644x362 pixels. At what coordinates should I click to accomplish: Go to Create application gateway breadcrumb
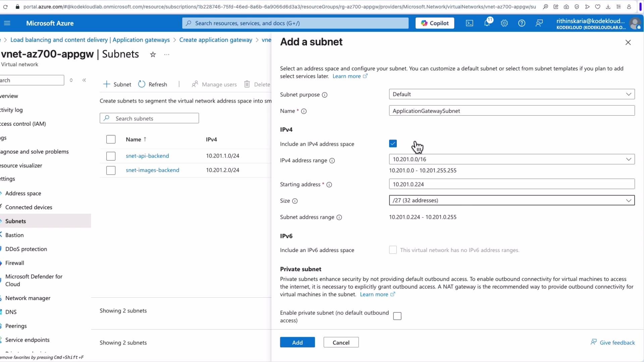click(x=216, y=40)
